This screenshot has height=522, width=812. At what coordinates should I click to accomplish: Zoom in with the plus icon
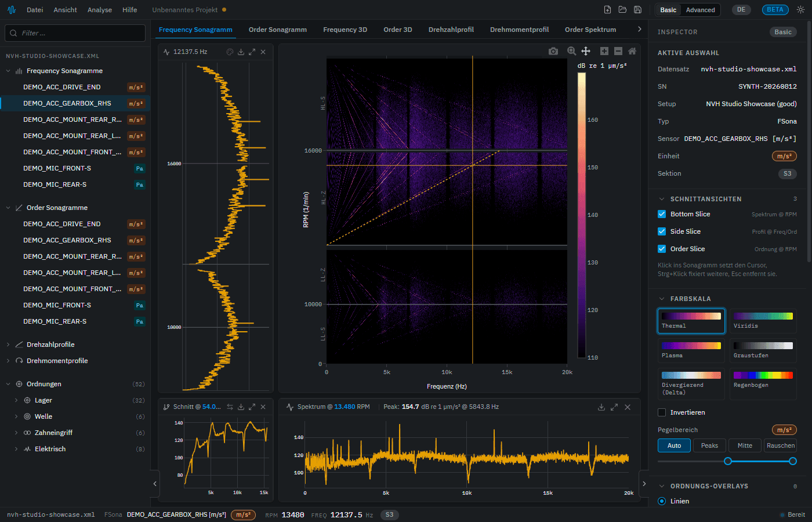click(604, 52)
